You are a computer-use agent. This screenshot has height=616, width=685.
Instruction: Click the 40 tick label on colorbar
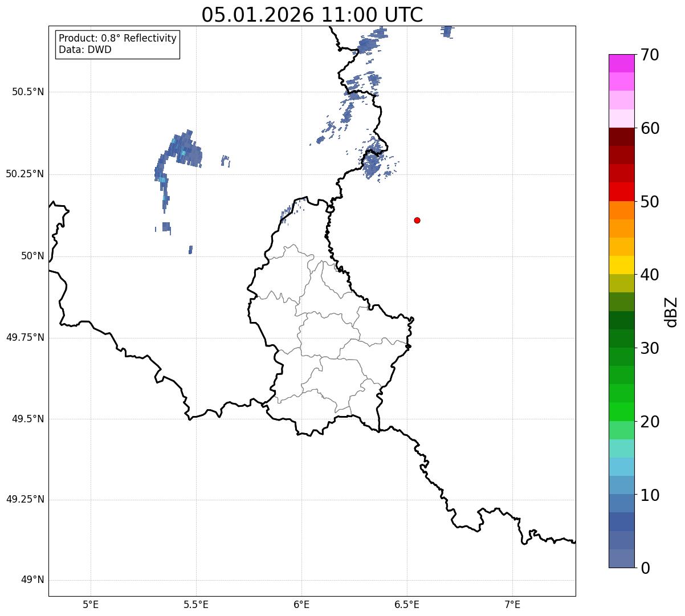tap(650, 275)
